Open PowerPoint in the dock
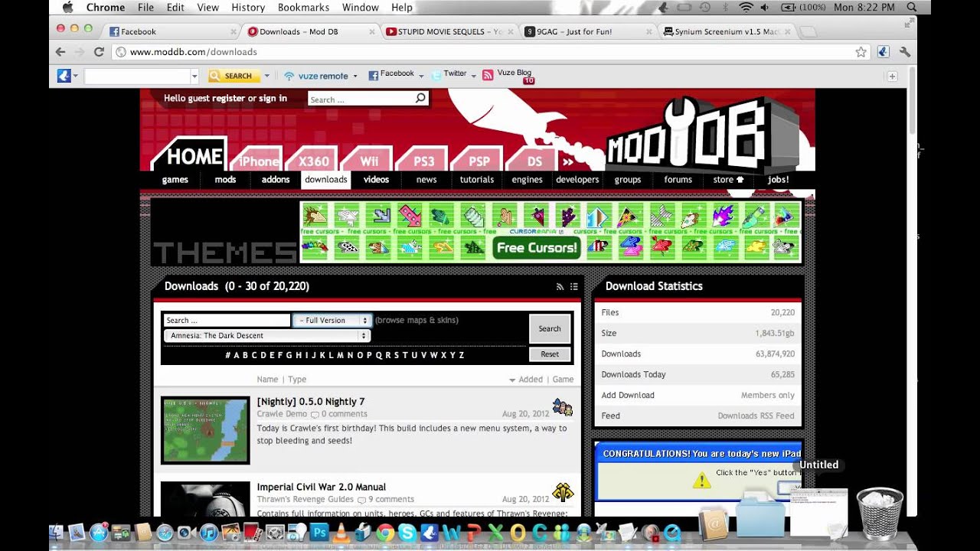This screenshot has height=551, width=980. coord(474,533)
